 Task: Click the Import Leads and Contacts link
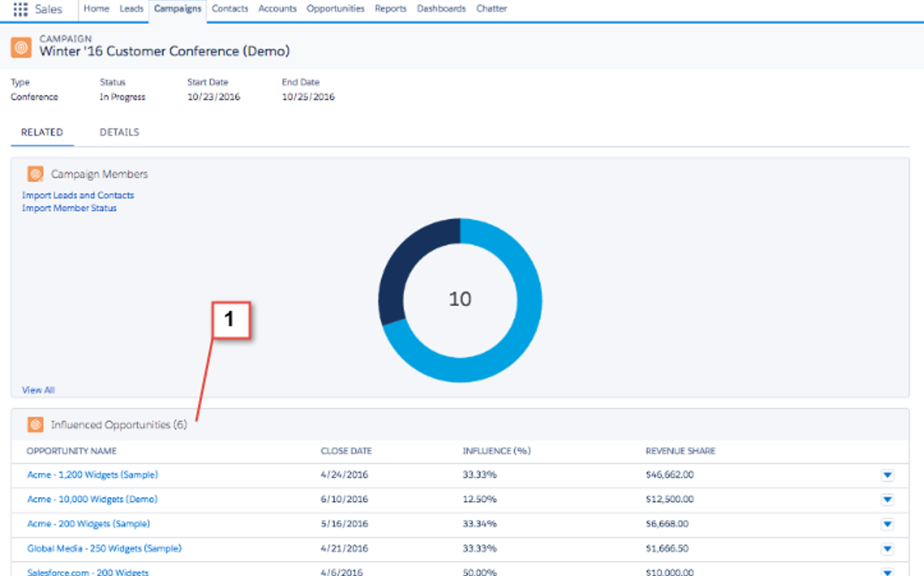78,195
